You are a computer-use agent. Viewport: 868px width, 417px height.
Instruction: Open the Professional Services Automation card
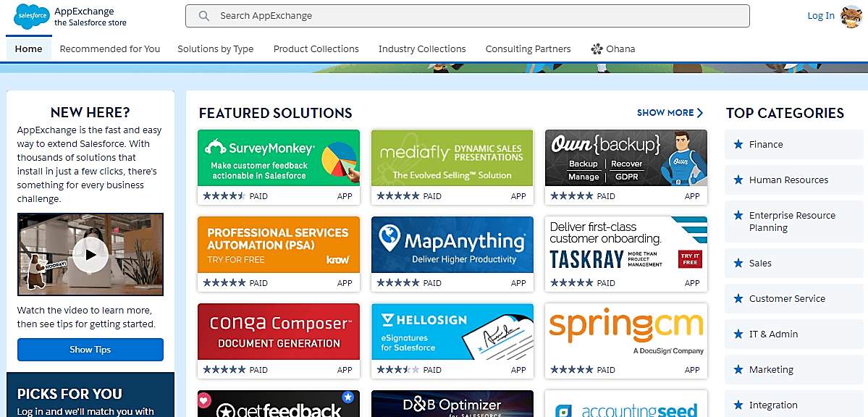tap(279, 254)
